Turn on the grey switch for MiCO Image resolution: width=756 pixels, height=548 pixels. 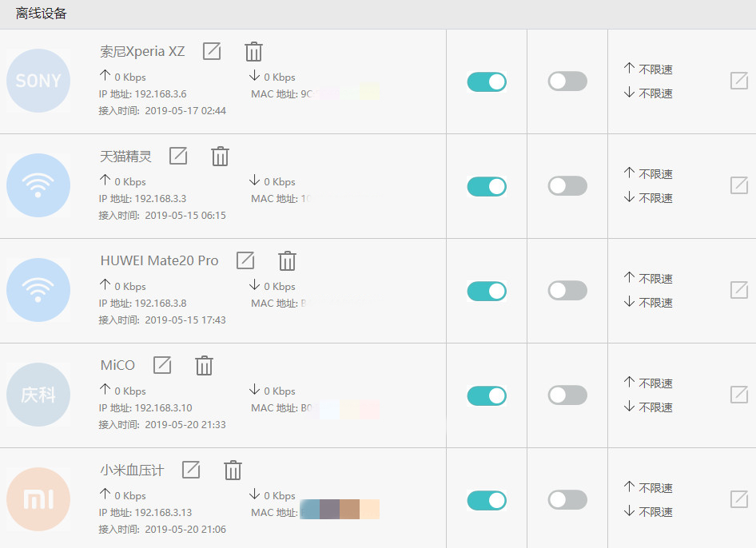567,395
